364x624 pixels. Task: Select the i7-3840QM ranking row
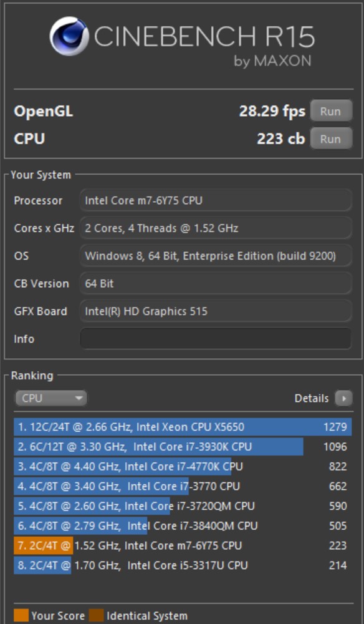click(183, 525)
